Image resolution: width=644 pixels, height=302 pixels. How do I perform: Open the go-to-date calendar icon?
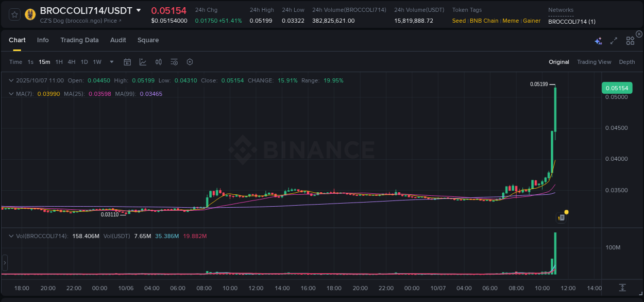click(127, 62)
